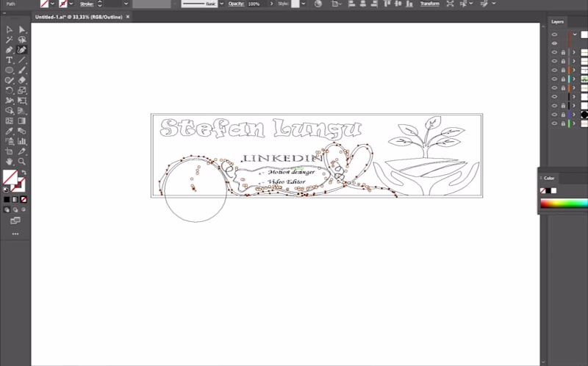Open the Layers panel tab
This screenshot has width=588, height=366.
point(557,22)
